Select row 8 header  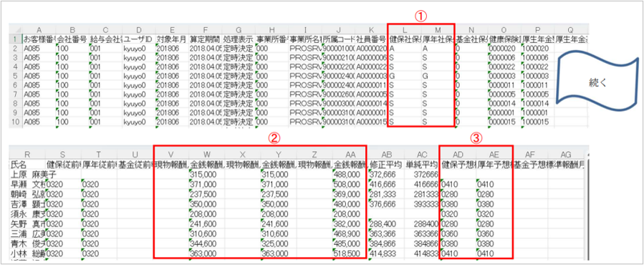click(x=16, y=104)
